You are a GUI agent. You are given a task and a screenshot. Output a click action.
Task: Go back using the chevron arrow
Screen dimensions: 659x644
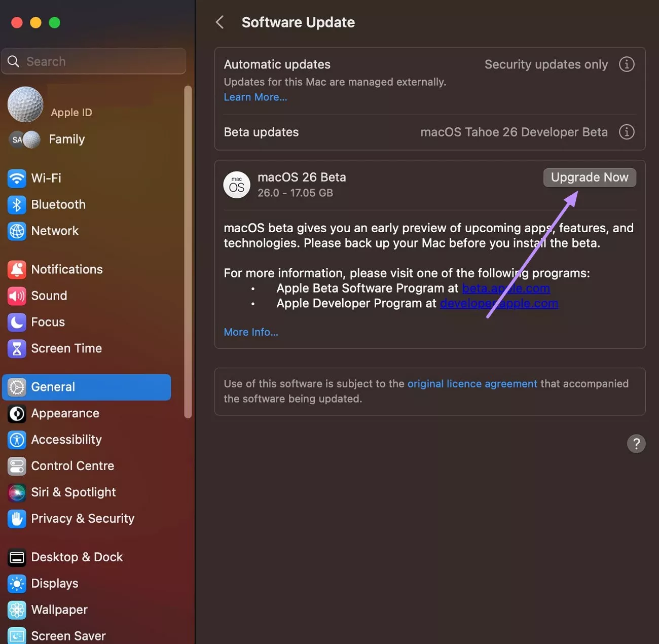220,22
